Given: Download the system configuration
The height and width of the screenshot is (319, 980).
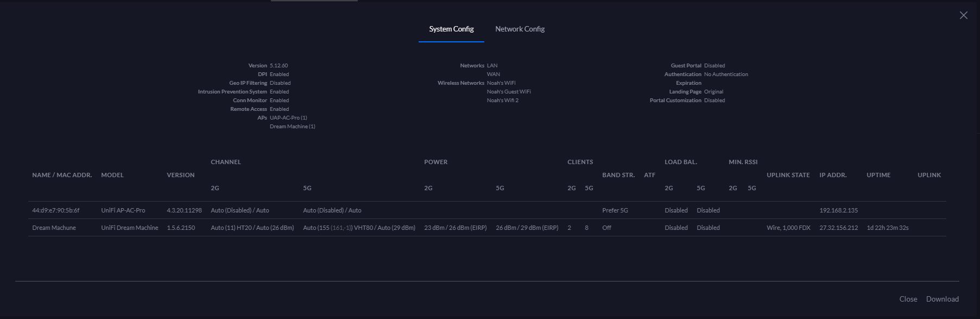Looking at the screenshot, I should coord(942,299).
